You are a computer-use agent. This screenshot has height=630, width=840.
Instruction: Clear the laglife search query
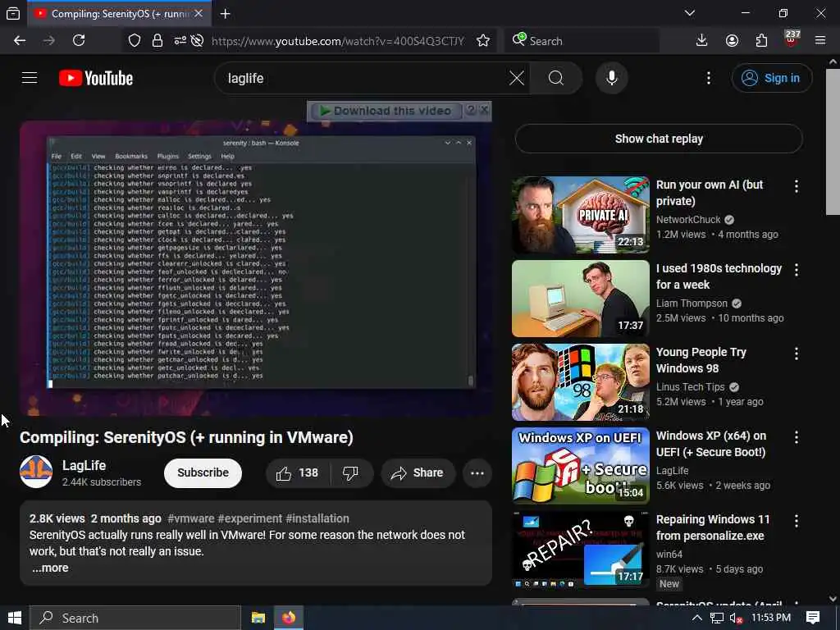(x=517, y=78)
